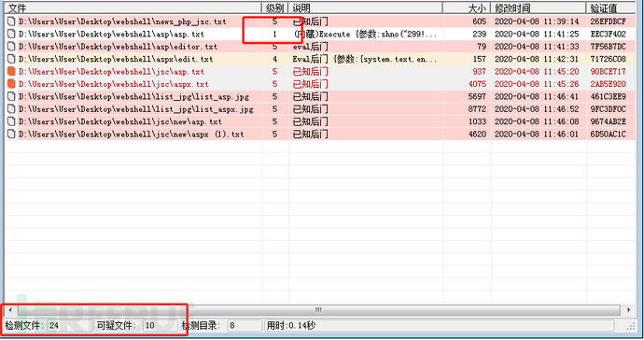644x340 pixels.
Task: Click file size 4075
Action: coord(477,84)
